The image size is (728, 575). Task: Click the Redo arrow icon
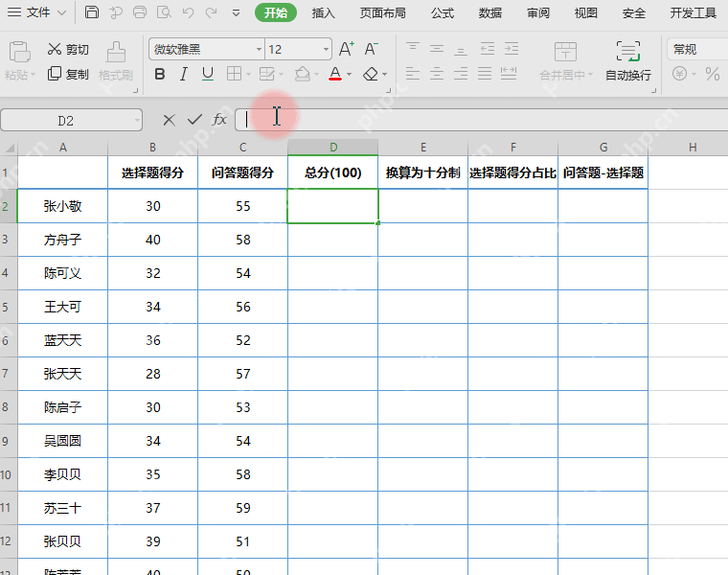[212, 12]
